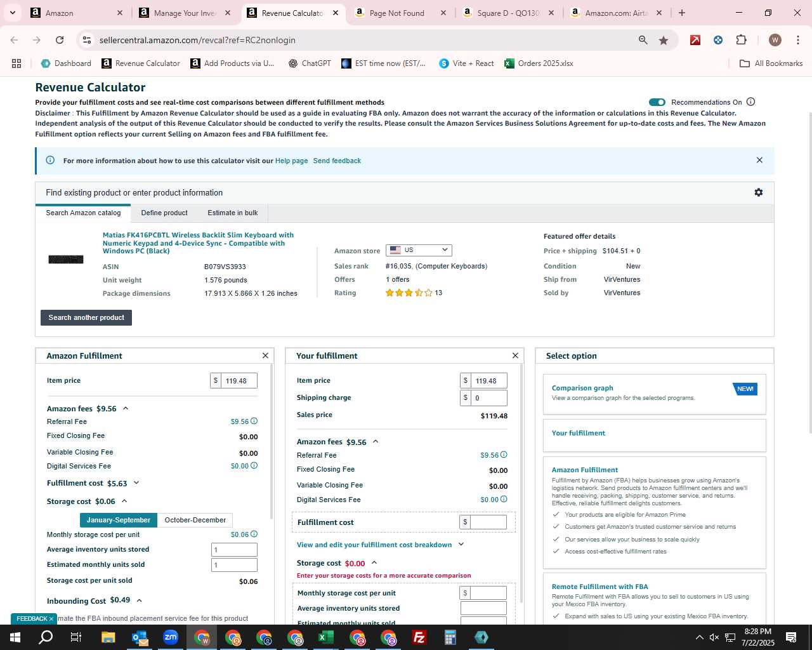
Task: Open the Chrome profile avatar
Action: 775,40
